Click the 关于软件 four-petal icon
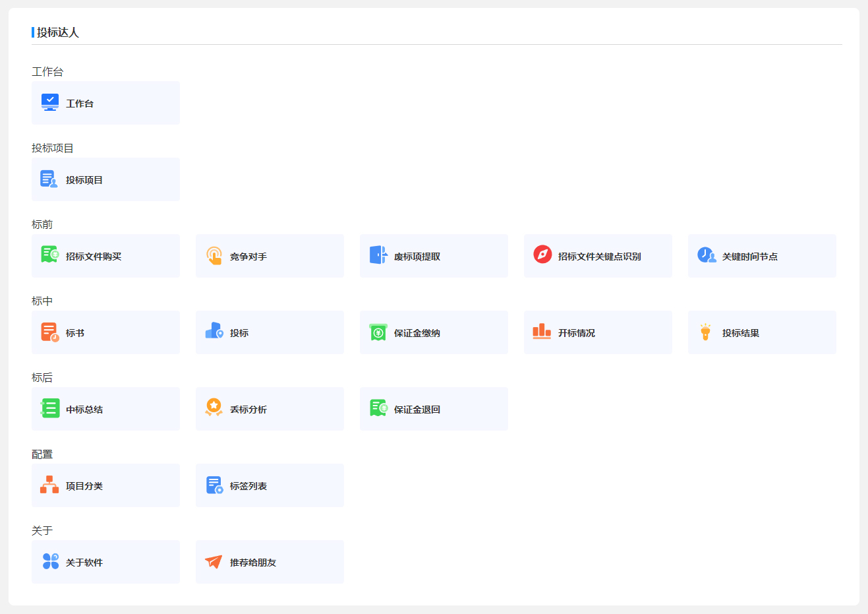 click(x=51, y=561)
